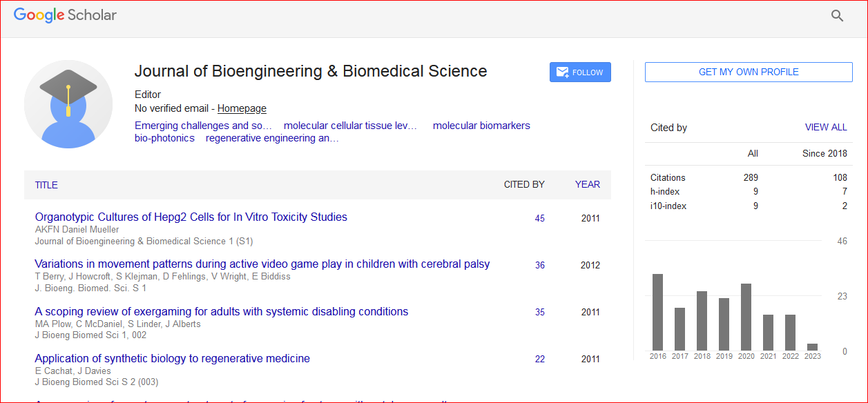Click the search magnifier icon

837,16
